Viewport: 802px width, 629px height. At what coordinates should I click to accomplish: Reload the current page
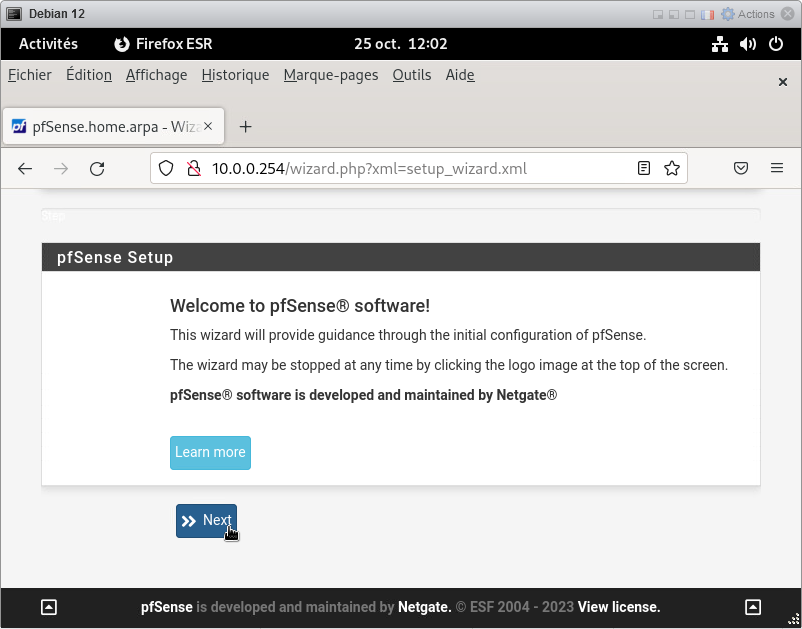pyautogui.click(x=97, y=169)
